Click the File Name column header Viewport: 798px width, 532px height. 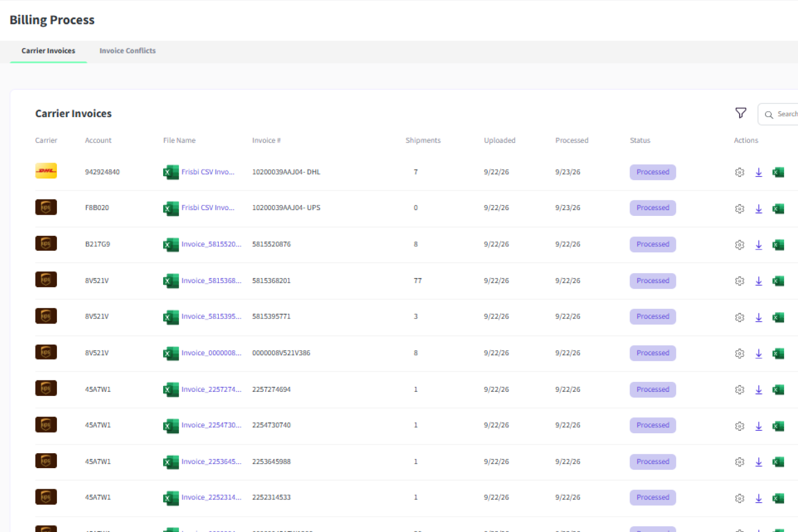coord(179,141)
